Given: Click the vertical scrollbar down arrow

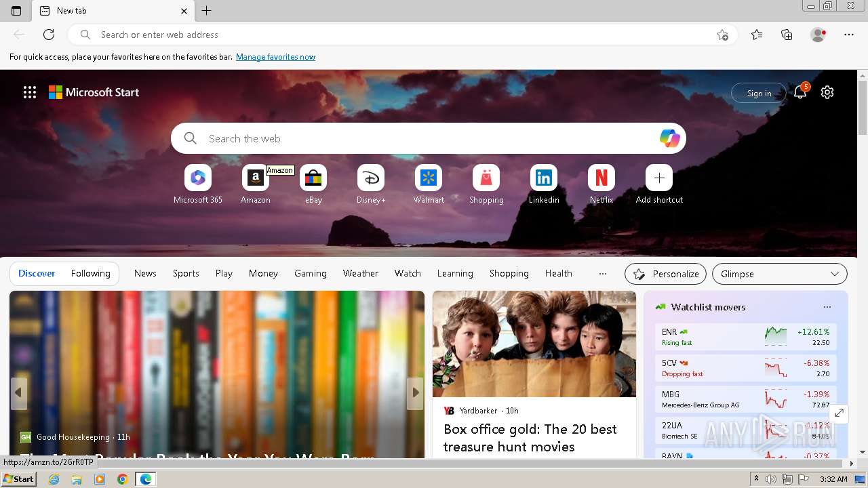Looking at the screenshot, I should click(x=863, y=452).
